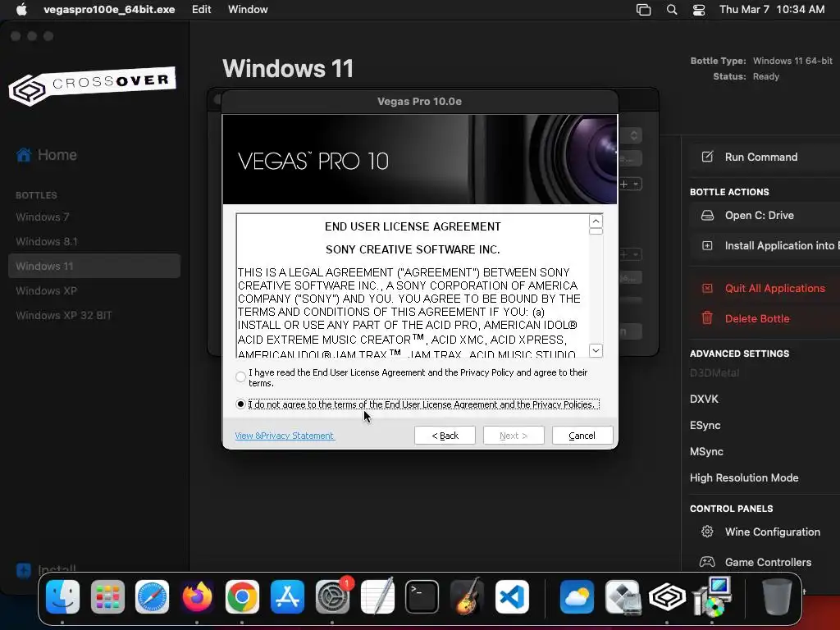Screen dimensions: 840x630
Task: Click the Install Application plus icon
Action: [707, 246]
